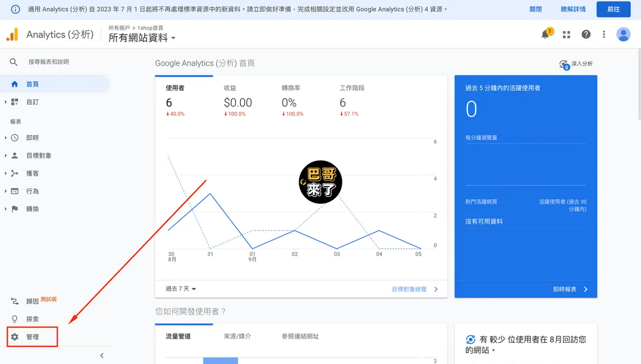Select the 收益 metric tab
Screen dimensions: 641x364
pyautogui.click(x=242, y=100)
